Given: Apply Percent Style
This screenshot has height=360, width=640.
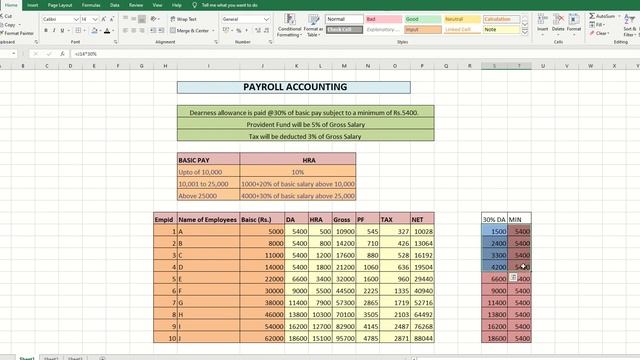Looking at the screenshot, I should (239, 31).
